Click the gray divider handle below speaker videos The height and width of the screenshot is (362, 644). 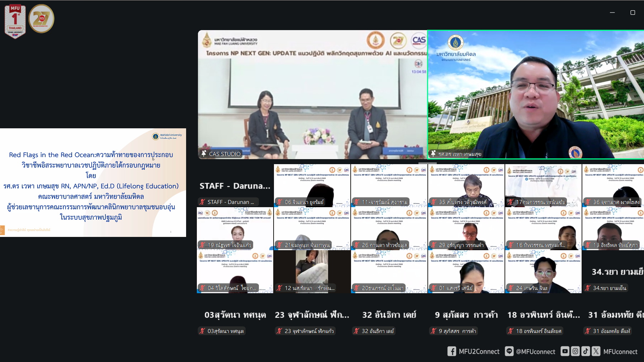pyautogui.click(x=427, y=163)
